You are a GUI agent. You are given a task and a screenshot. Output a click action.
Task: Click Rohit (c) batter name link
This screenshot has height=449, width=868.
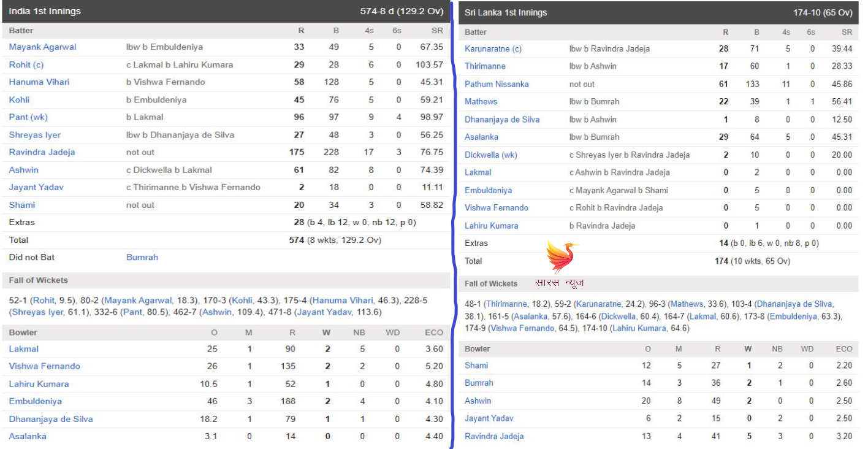[x=26, y=64]
